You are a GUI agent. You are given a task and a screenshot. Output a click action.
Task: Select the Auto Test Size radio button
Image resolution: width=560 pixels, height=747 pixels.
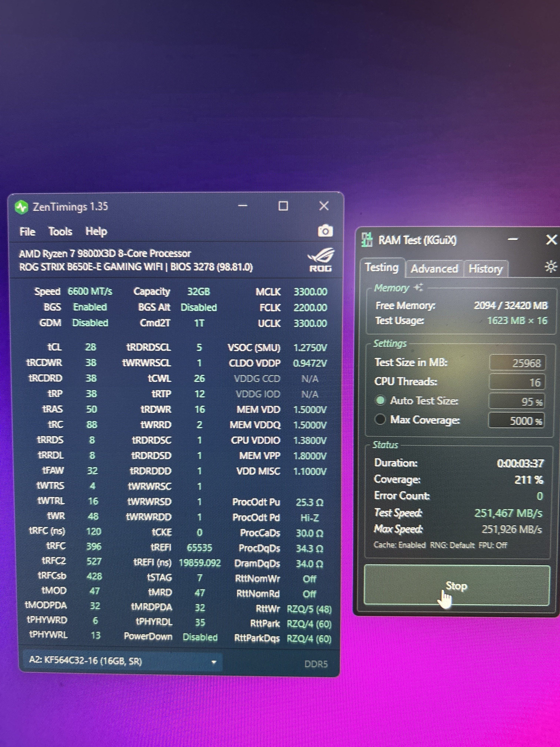coord(380,401)
